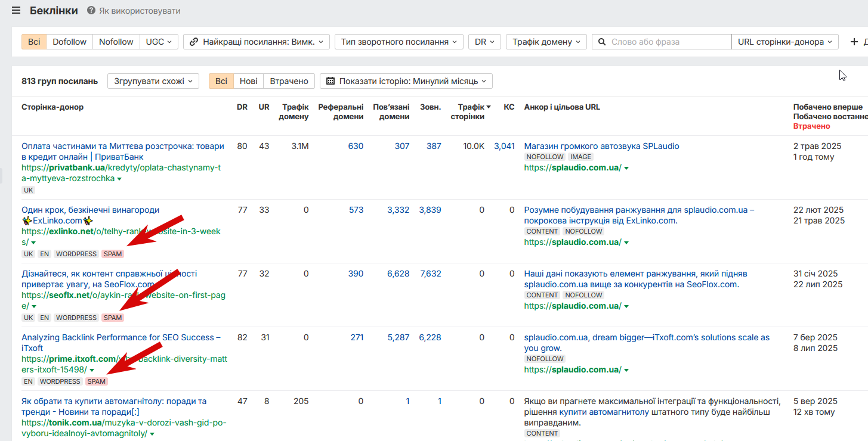Select the Dofollow link type filter
The image size is (868, 441).
pyautogui.click(x=69, y=42)
